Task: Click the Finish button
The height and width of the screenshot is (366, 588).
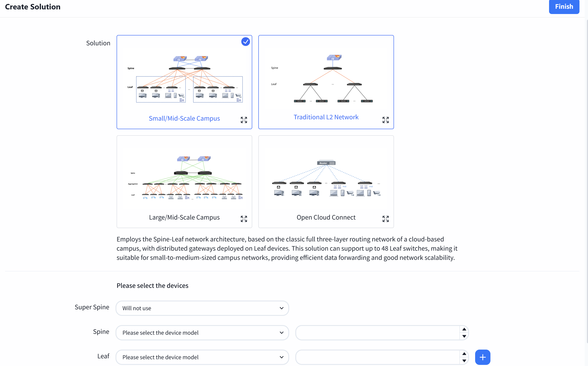Action: click(x=564, y=7)
